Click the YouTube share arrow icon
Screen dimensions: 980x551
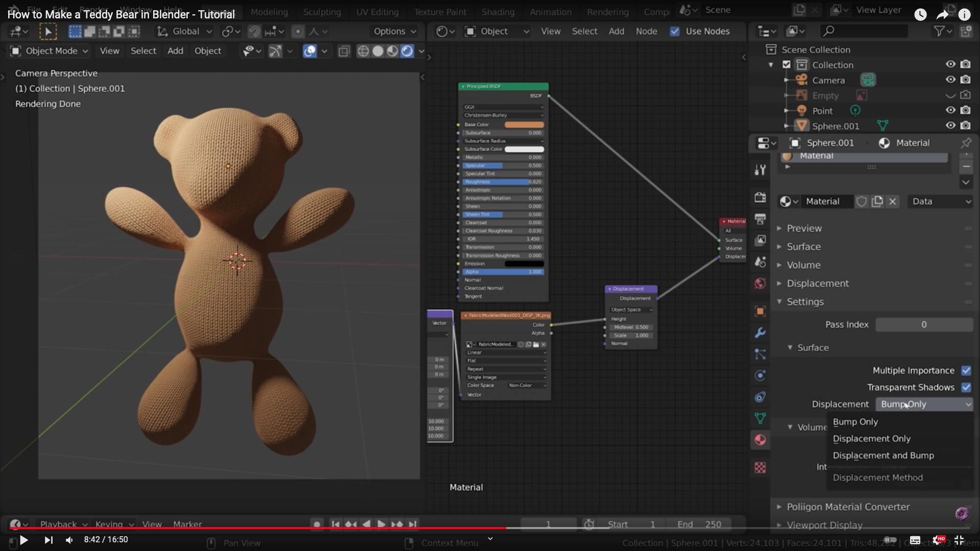pos(942,14)
